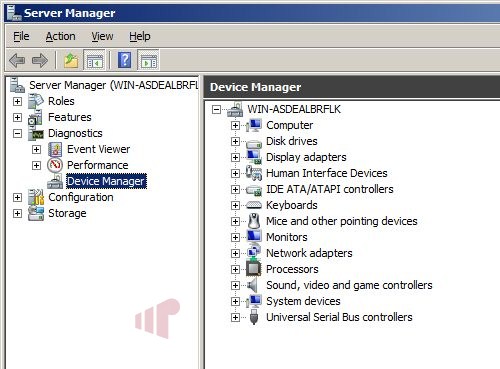Click the Roles icon in console tree
The image size is (500, 369).
click(x=36, y=101)
